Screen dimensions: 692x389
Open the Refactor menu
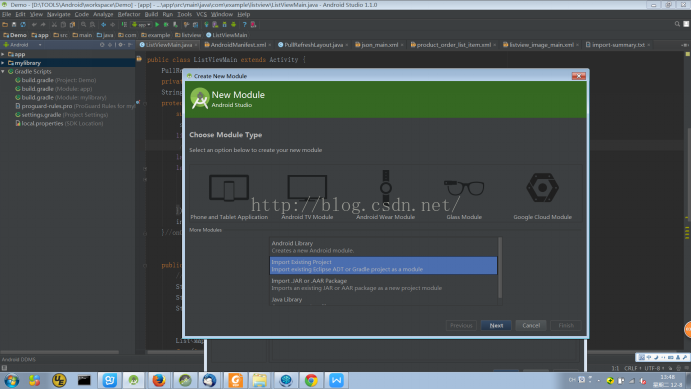point(129,14)
